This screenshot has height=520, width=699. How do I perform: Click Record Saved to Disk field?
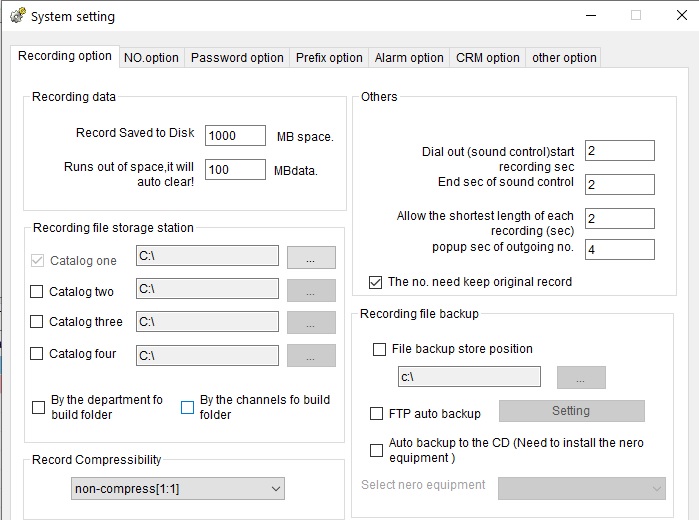234,136
